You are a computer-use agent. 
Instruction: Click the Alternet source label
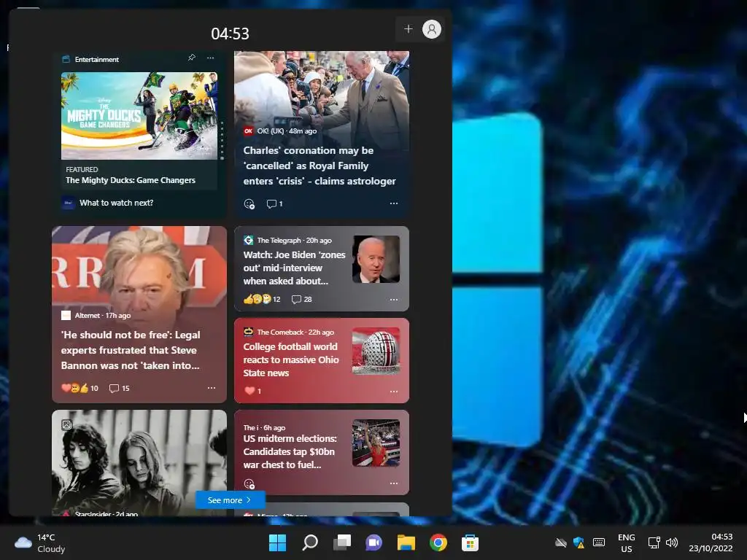click(x=88, y=315)
